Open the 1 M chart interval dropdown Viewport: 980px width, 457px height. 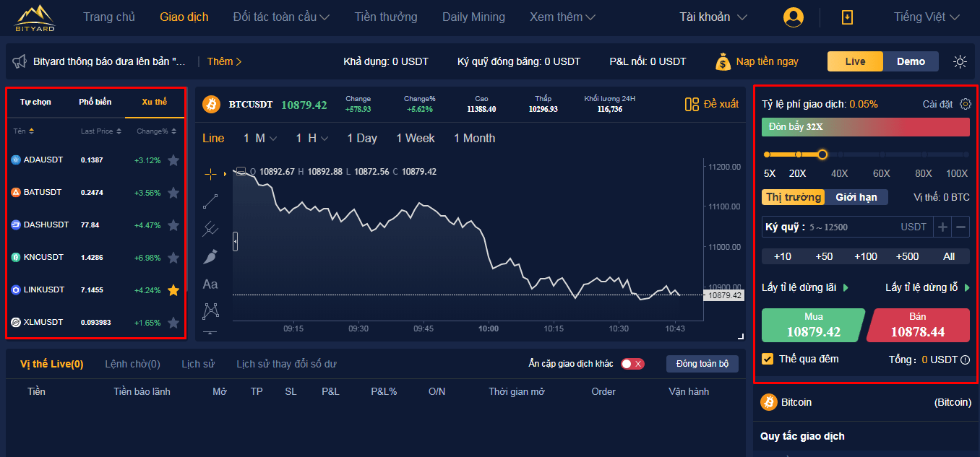259,137
